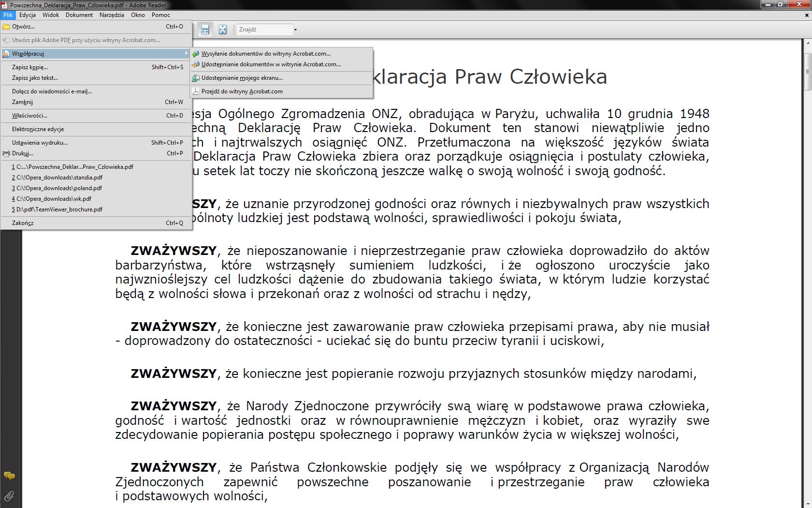Click the Znajdź search field
Viewport: 812px width, 508px height.
coord(264,30)
